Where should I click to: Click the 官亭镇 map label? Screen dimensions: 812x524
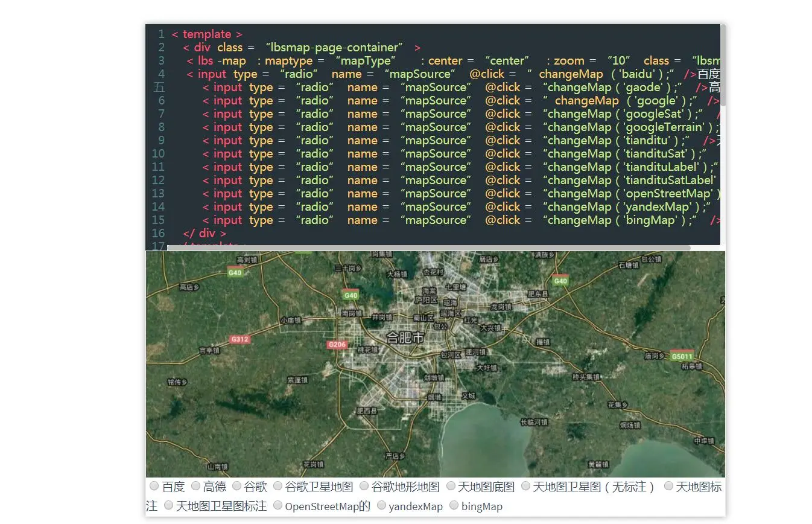pyautogui.click(x=209, y=350)
